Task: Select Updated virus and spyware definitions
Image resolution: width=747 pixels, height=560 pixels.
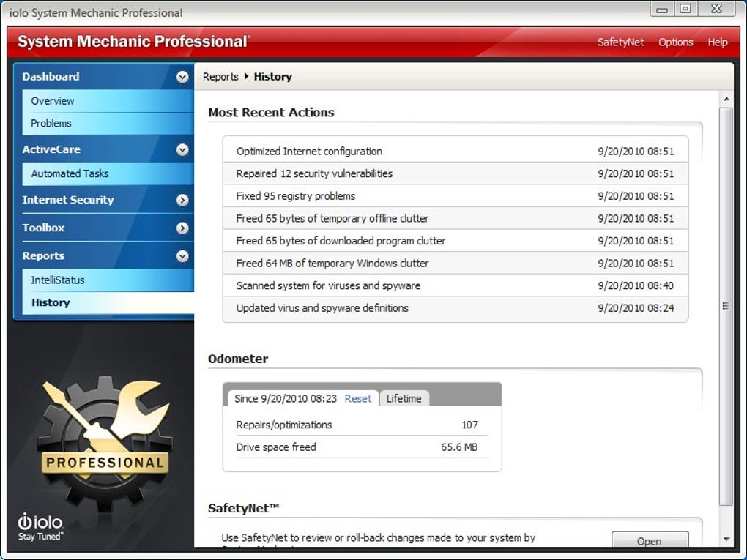Action: click(456, 308)
